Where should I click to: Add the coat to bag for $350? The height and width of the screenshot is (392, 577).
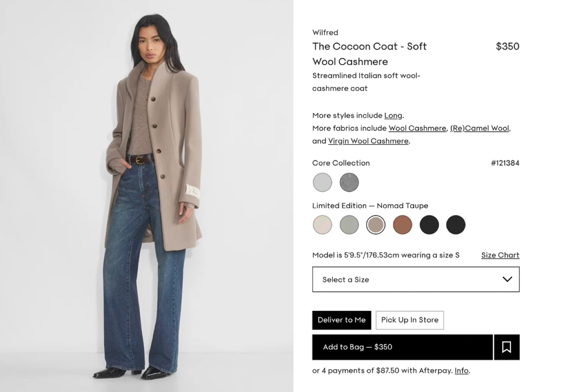(x=402, y=347)
